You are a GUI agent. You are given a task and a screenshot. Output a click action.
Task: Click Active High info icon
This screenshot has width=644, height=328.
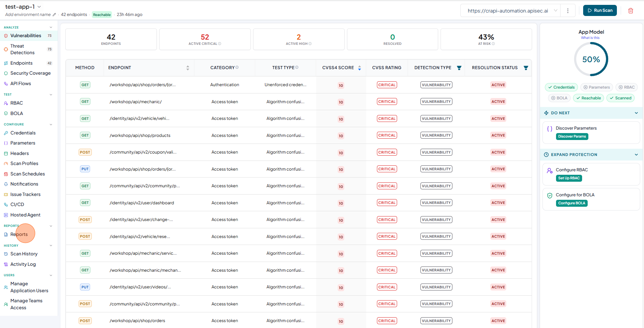point(310,44)
